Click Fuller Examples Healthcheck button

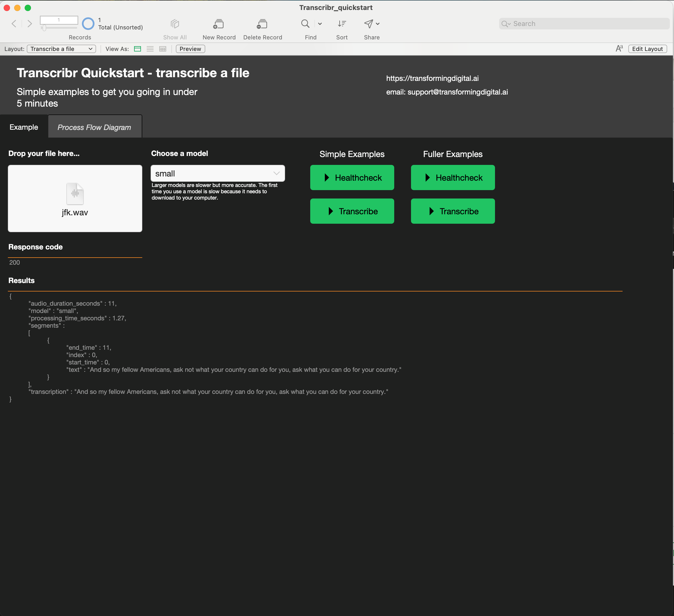(x=452, y=178)
